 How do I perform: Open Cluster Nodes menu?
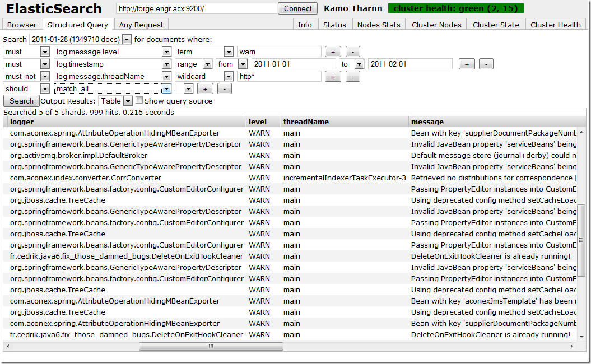[x=436, y=25]
